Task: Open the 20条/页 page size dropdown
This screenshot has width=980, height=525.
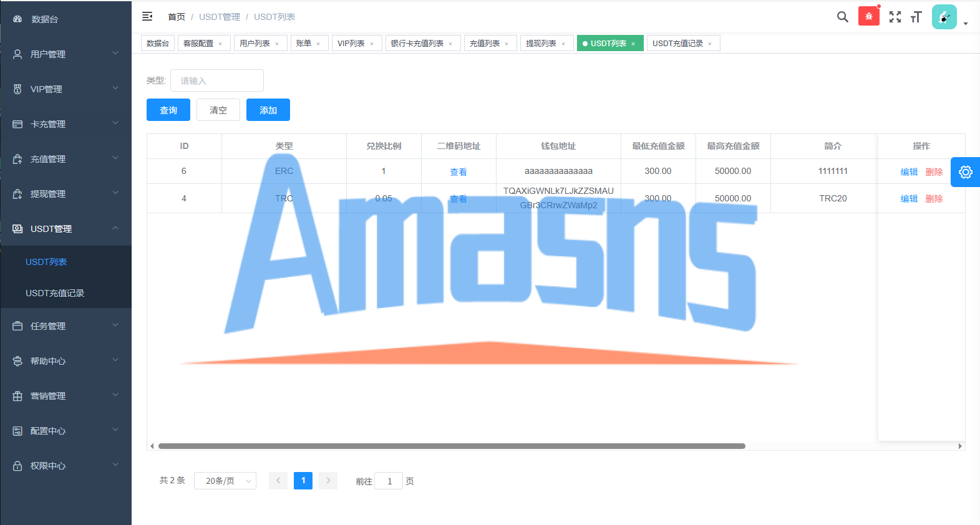Action: click(x=225, y=481)
